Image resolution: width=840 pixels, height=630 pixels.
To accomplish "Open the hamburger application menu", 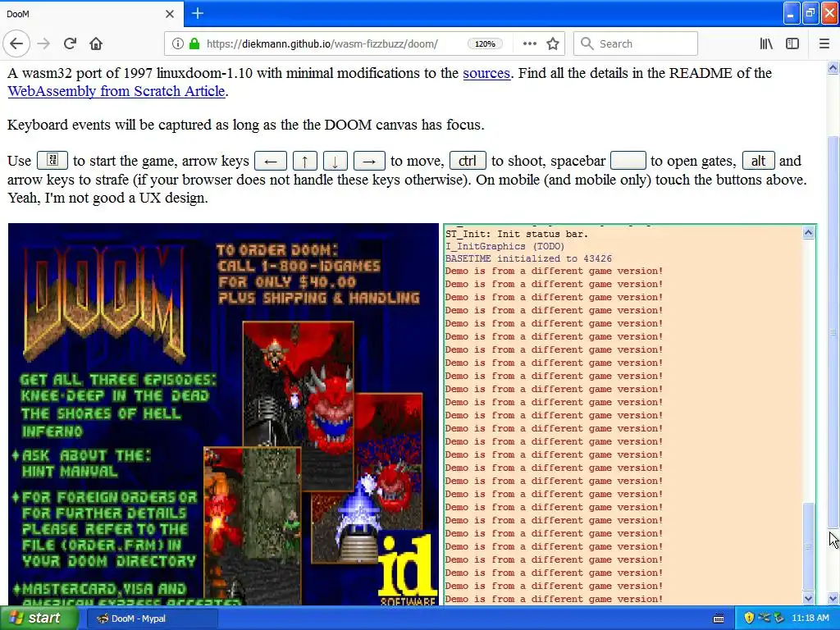I will (824, 43).
